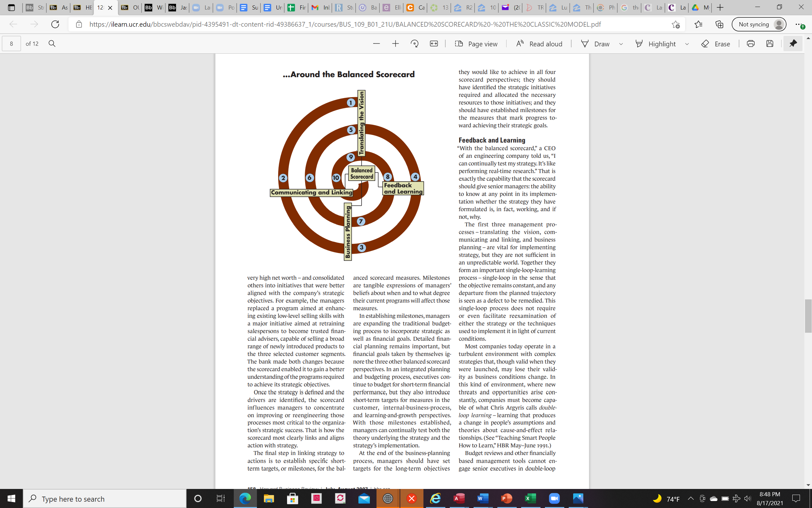The height and width of the screenshot is (508, 812).
Task: Open the Favorites list
Action: pos(698,24)
